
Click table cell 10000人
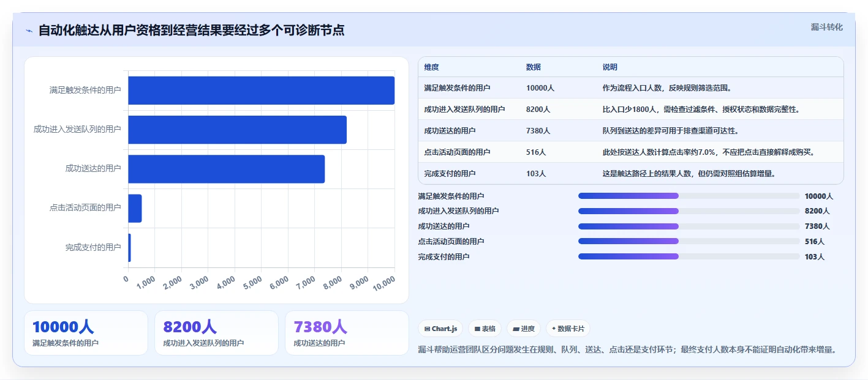[x=540, y=88]
